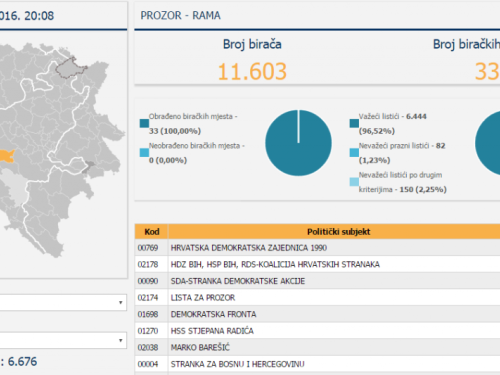Sort by the Kod column header
Screen dimensions: 500x375
(152, 232)
